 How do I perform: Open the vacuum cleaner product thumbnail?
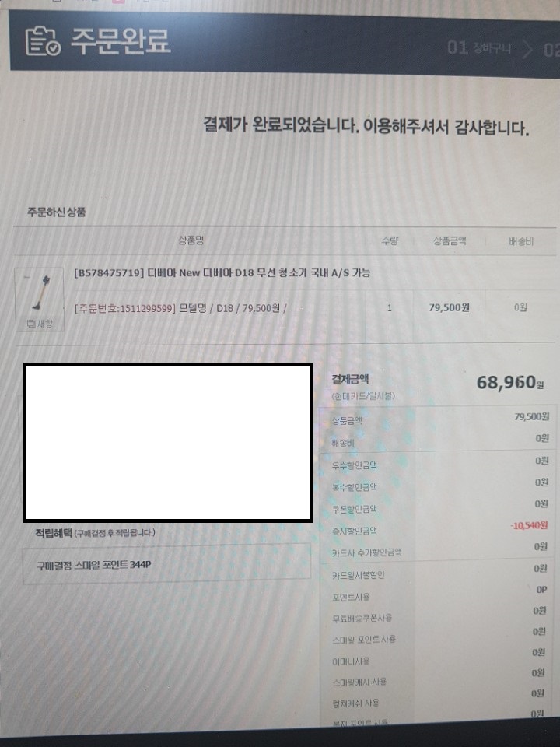point(40,293)
